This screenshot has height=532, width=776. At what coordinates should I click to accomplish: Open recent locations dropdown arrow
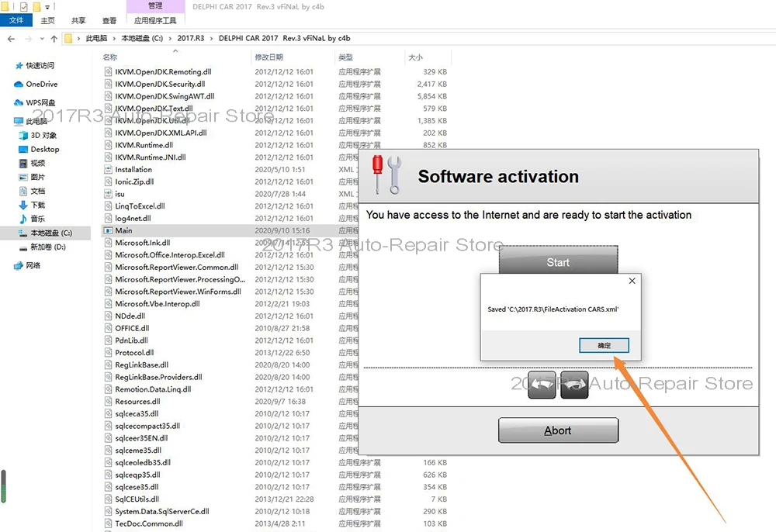tap(42, 39)
